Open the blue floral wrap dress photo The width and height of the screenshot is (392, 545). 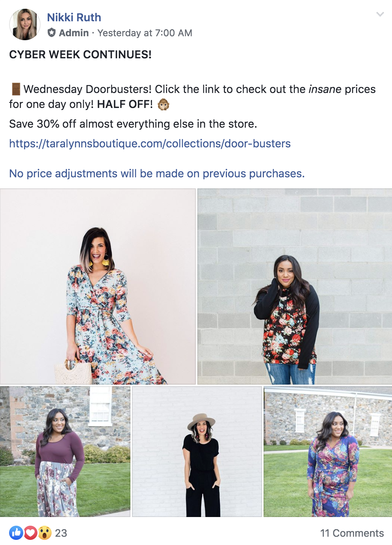click(x=328, y=452)
